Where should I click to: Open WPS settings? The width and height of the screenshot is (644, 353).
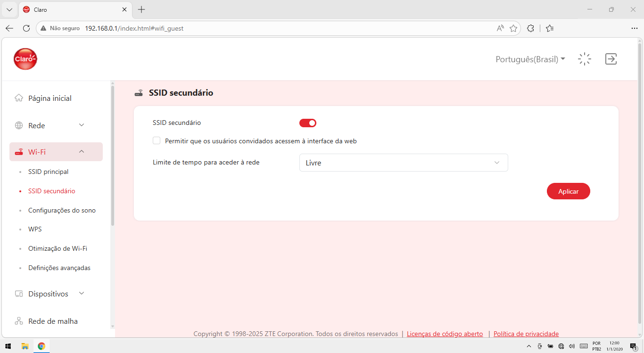click(35, 229)
